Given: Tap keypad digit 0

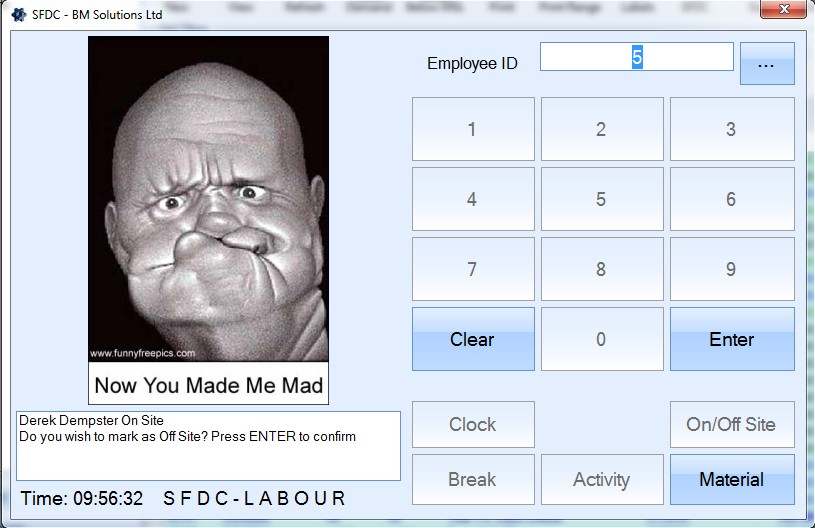Looking at the screenshot, I should (602, 339).
